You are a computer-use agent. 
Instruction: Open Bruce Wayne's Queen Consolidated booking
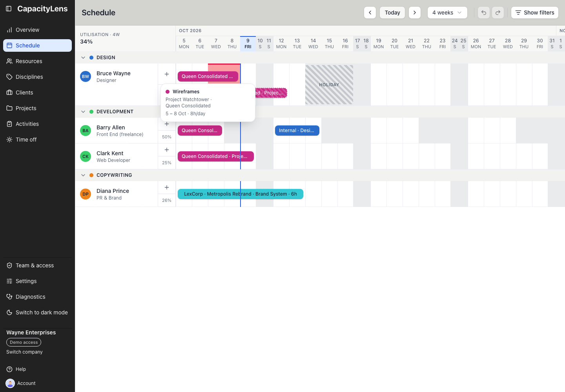tap(208, 76)
